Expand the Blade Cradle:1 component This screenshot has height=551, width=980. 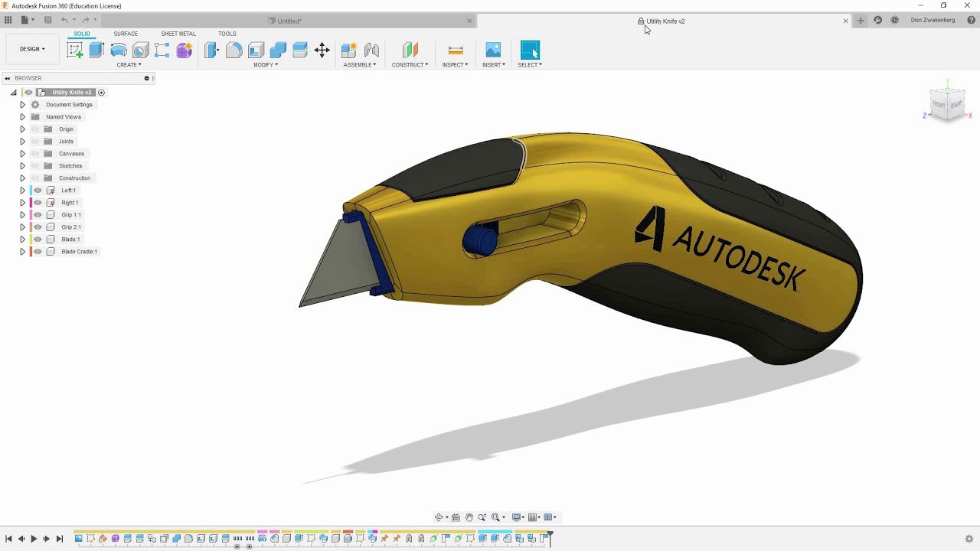[22, 252]
